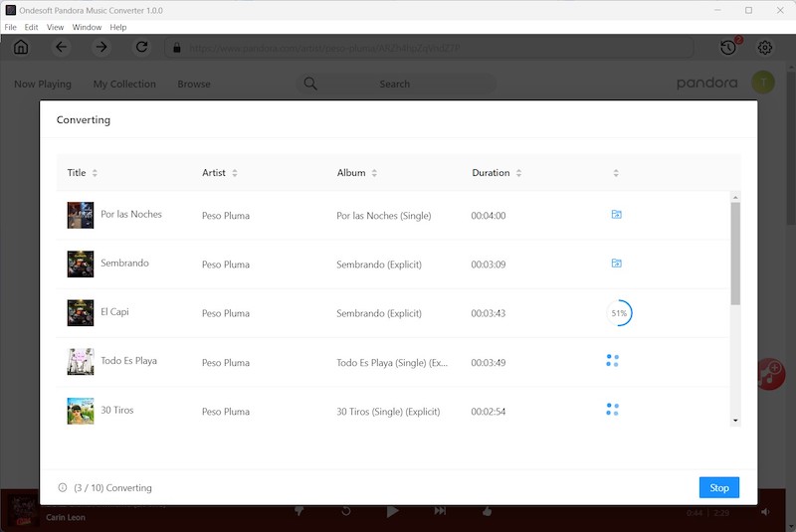
Task: Click the '00:04:00' duration cell
Action: (489, 216)
